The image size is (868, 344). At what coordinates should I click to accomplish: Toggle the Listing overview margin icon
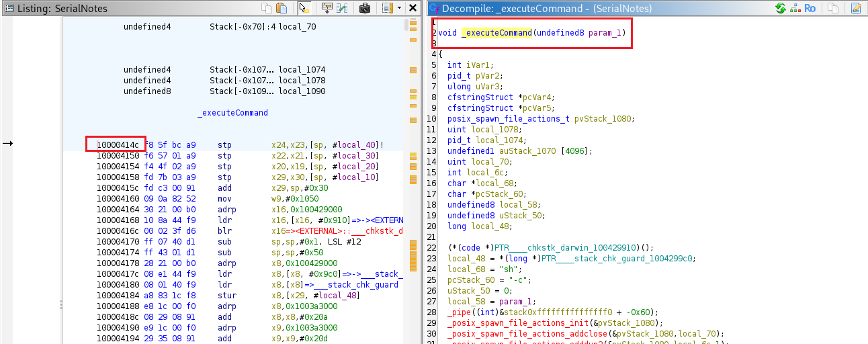click(388, 8)
